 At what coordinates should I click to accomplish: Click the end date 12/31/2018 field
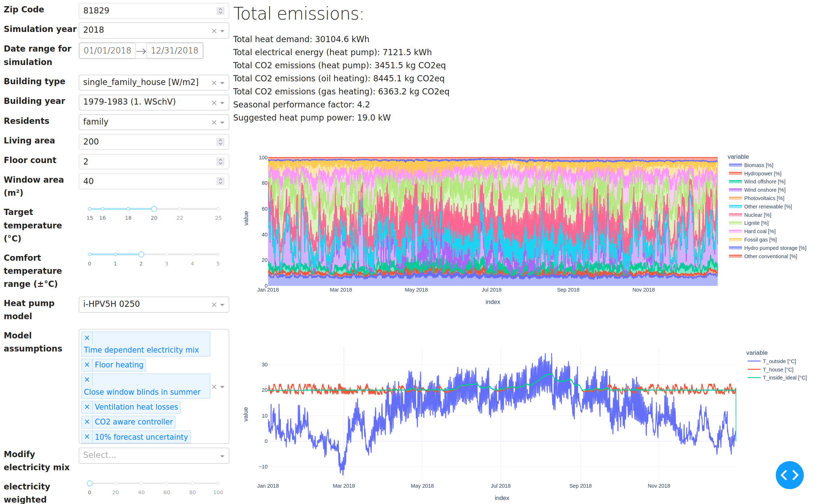pos(175,50)
